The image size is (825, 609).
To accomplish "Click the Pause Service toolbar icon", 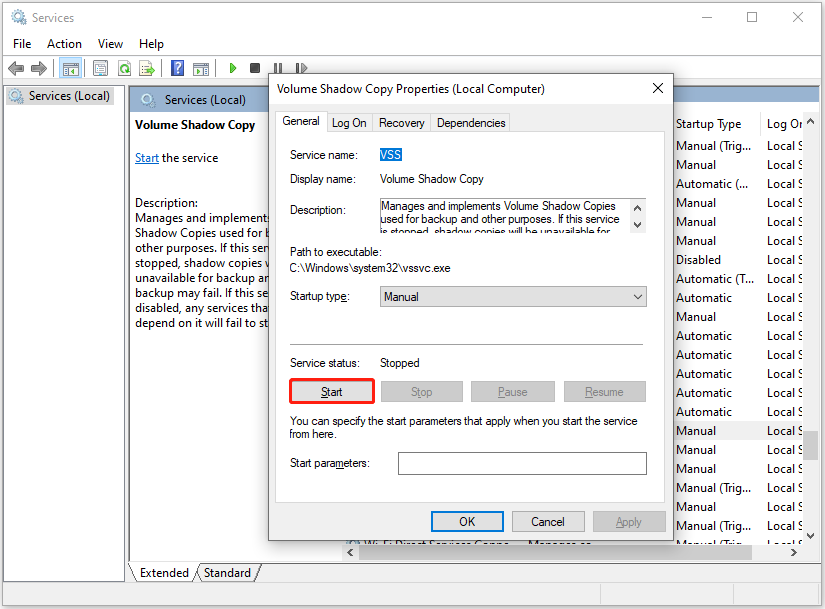I will (x=277, y=68).
